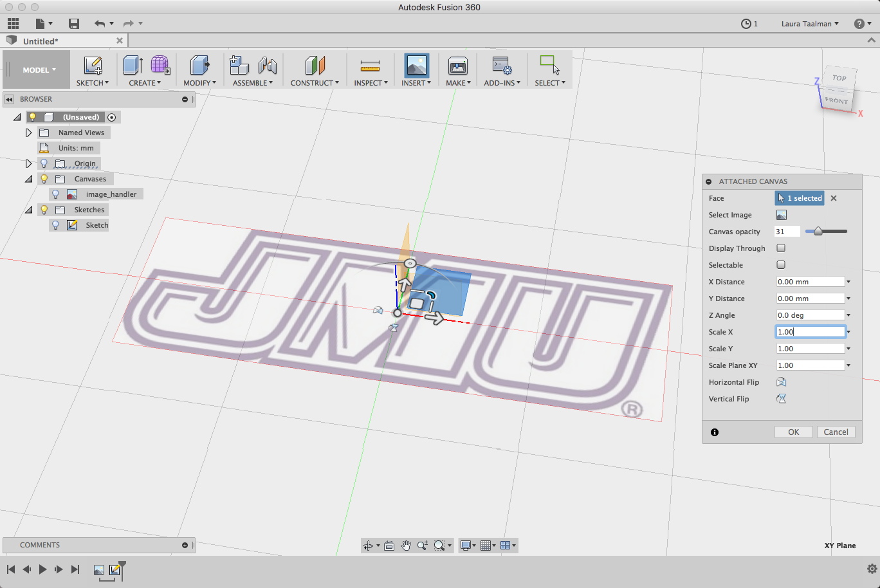Open the Scale Plane XY dropdown arrow
Viewport: 880px width, 588px height.
point(848,365)
